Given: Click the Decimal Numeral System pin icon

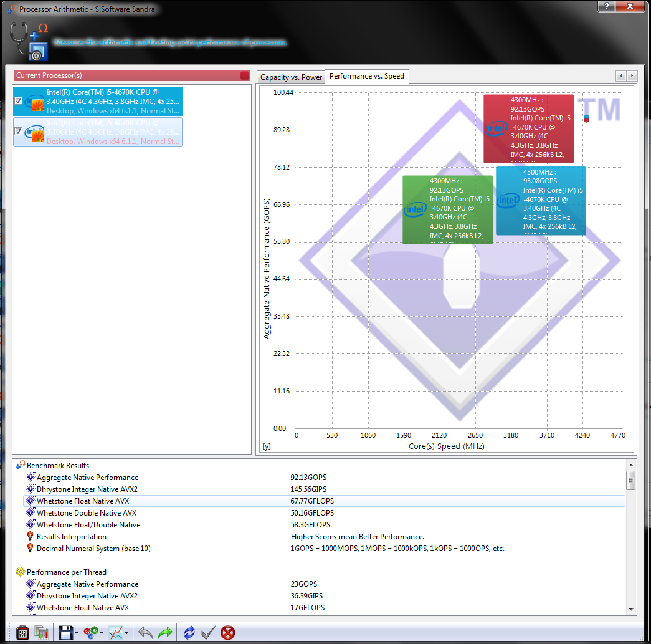Looking at the screenshot, I should pos(30,548).
